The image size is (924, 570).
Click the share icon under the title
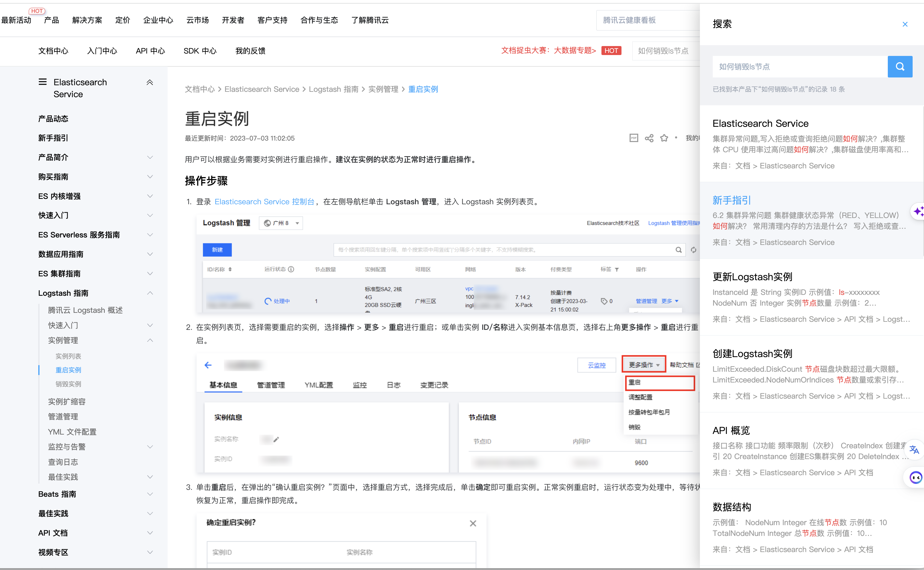(x=649, y=138)
